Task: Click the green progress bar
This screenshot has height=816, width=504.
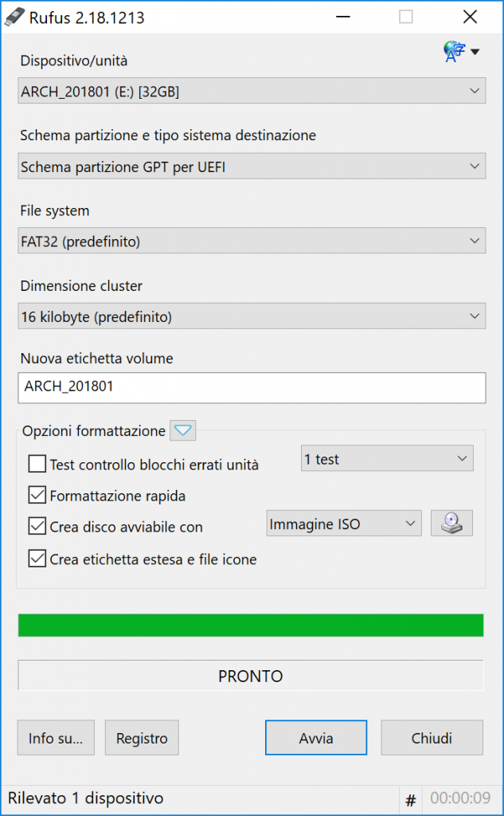Action: 251,626
